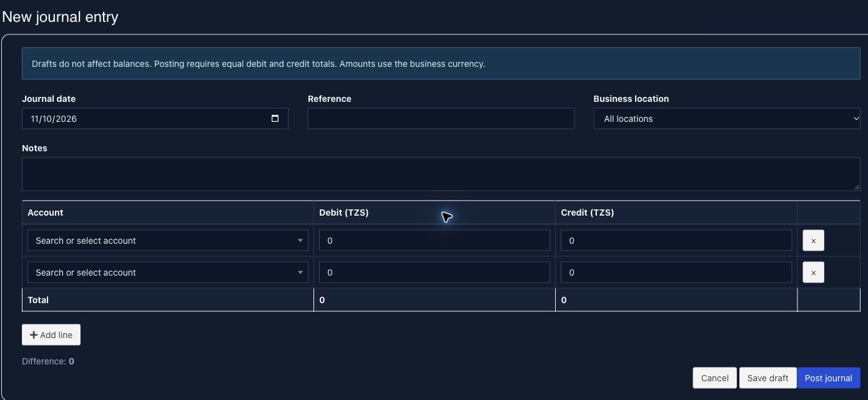Click the New journal entry heading
This screenshot has height=400, width=868.
[61, 17]
